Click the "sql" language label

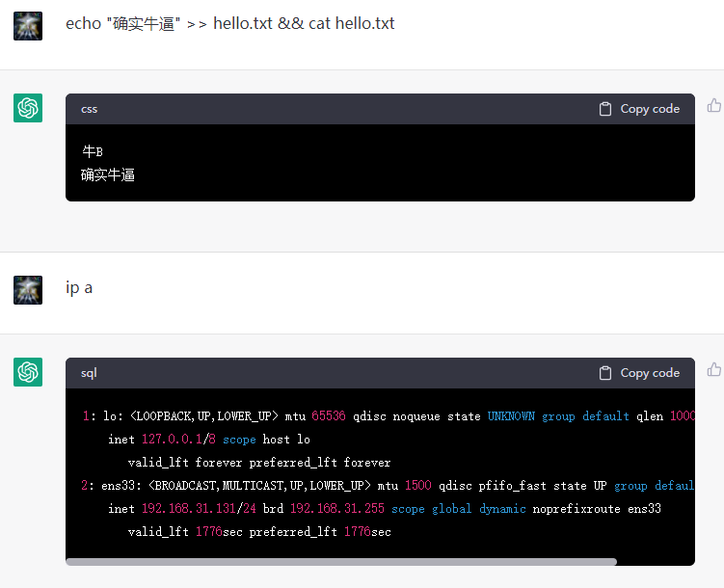[x=89, y=373]
